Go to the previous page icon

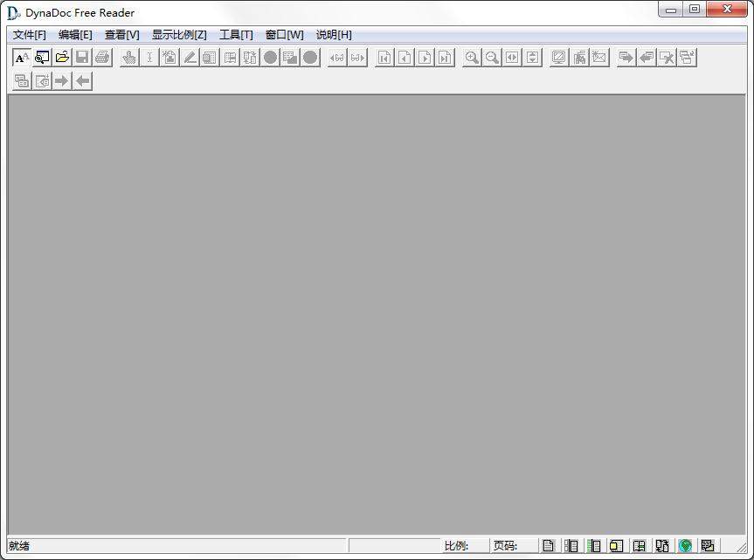(405, 58)
